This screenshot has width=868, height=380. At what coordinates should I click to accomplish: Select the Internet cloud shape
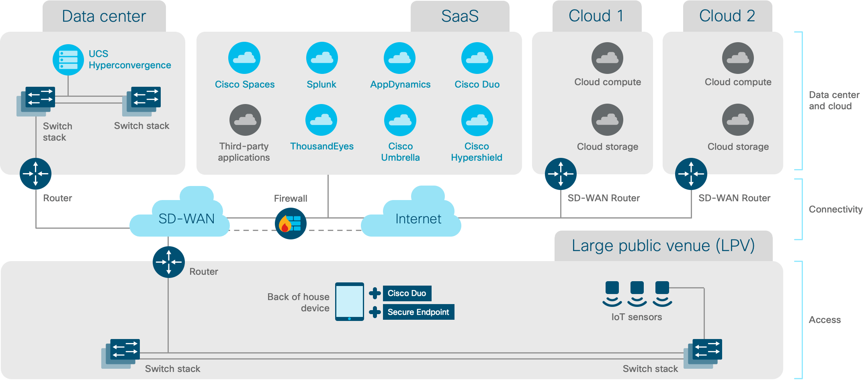tap(411, 212)
